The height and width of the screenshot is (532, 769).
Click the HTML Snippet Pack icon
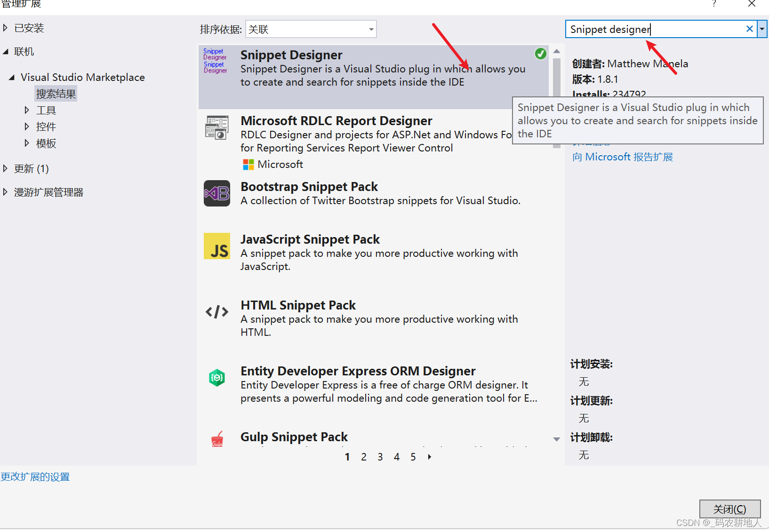[217, 311]
